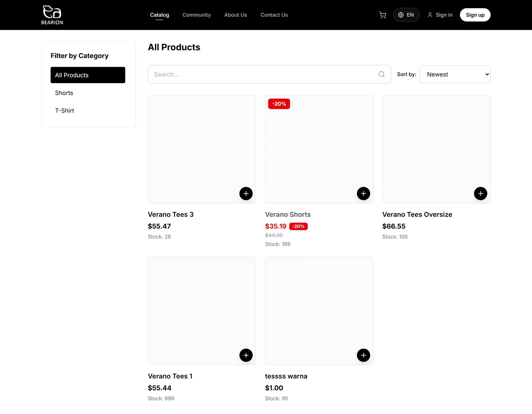Add Verano Tees 1 to cart
532x414 pixels.
(246, 355)
